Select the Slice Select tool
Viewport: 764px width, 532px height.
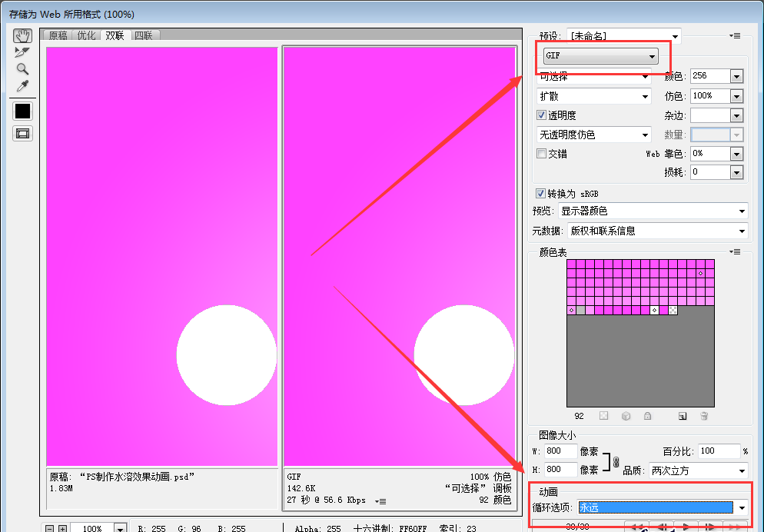tap(22, 52)
